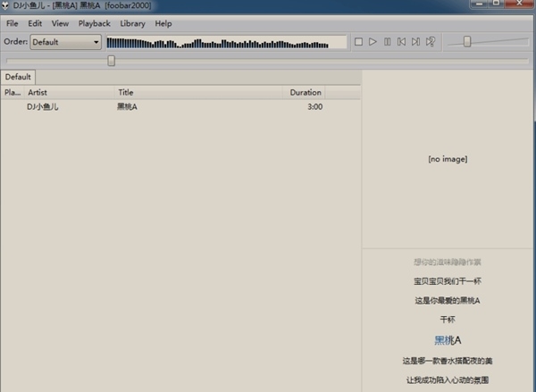Sort playlist by Title column header
This screenshot has height=392, width=536.
pos(198,92)
